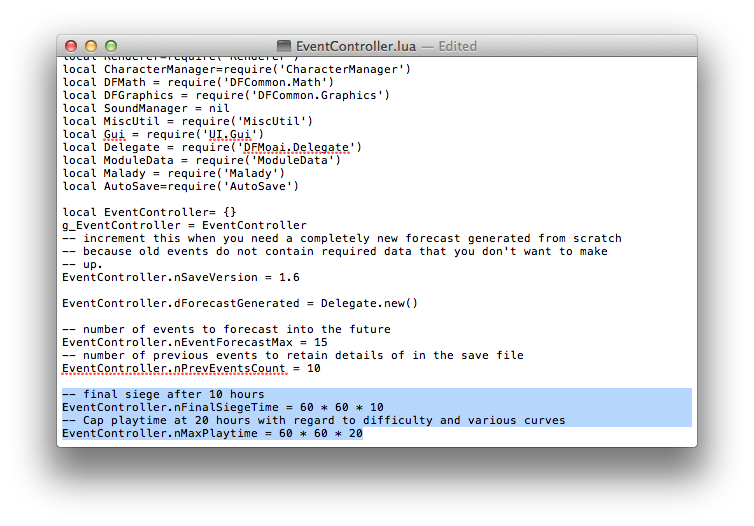Place cursor on the nSaveVersion = 1.6 line
Viewport: 754px width, 526px height.
[x=180, y=277]
